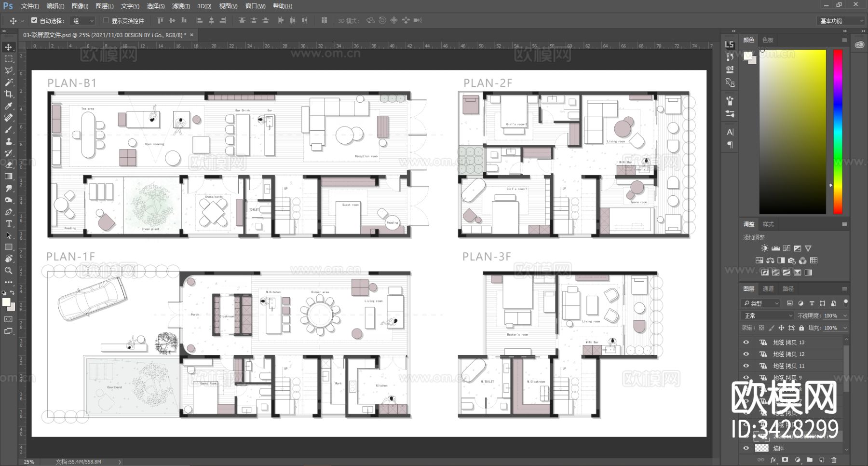Open the blend mode 正常 dropdown

[x=768, y=315]
